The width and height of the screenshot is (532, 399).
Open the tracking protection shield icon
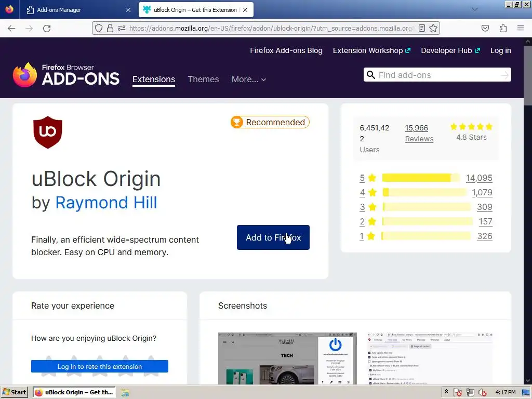[98, 28]
